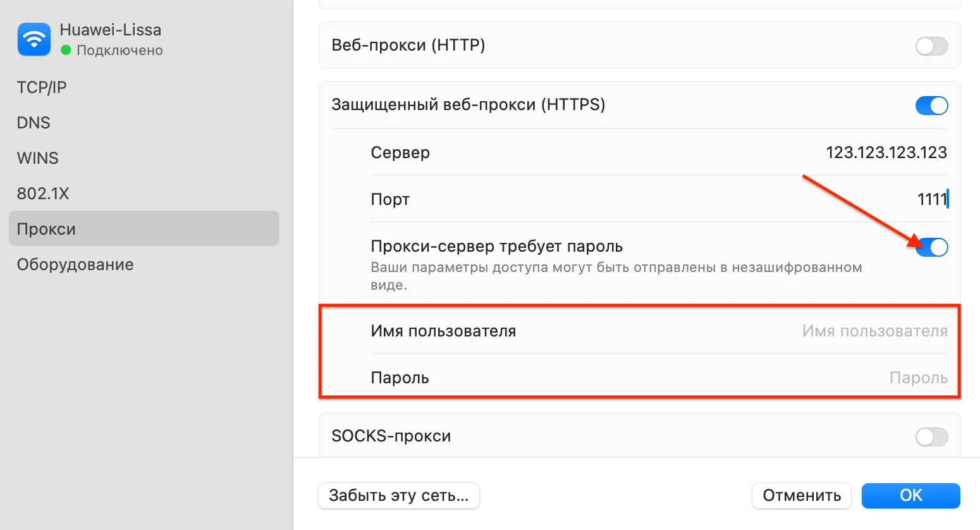The image size is (980, 530).
Task: Confirm settings with the OK button
Action: [911, 496]
